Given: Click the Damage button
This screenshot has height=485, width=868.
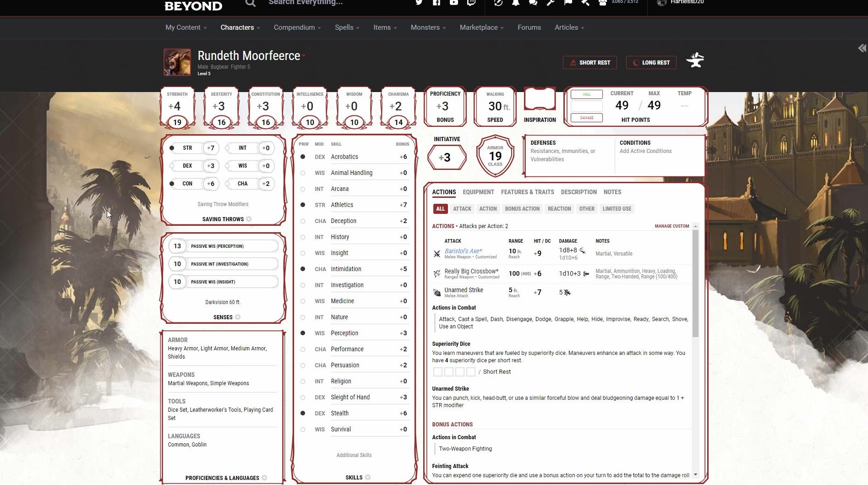Looking at the screenshot, I should click(x=586, y=118).
